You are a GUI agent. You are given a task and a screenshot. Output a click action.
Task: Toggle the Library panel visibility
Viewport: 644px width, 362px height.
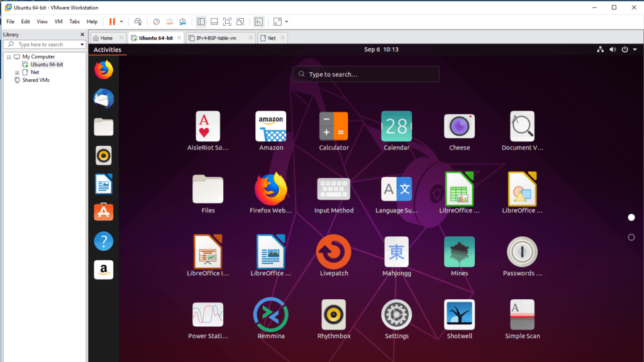coord(201,21)
